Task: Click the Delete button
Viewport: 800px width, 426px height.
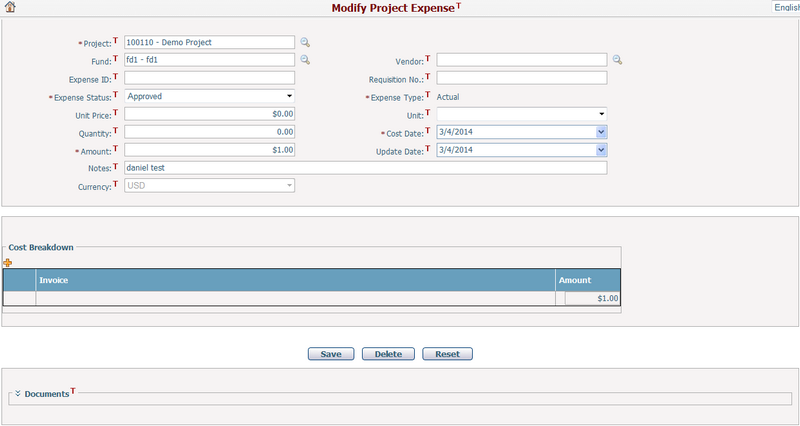Action: [x=388, y=354]
